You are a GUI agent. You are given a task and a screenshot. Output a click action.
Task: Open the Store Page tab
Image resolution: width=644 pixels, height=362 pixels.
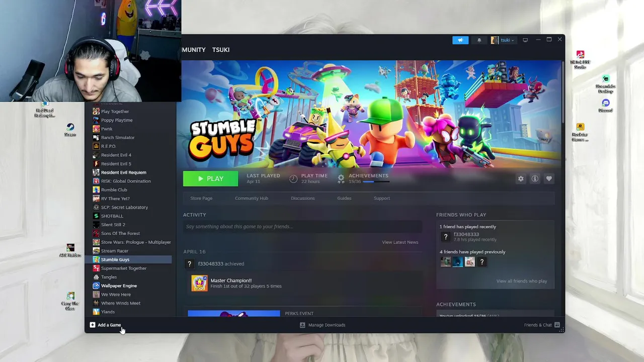[201, 198]
